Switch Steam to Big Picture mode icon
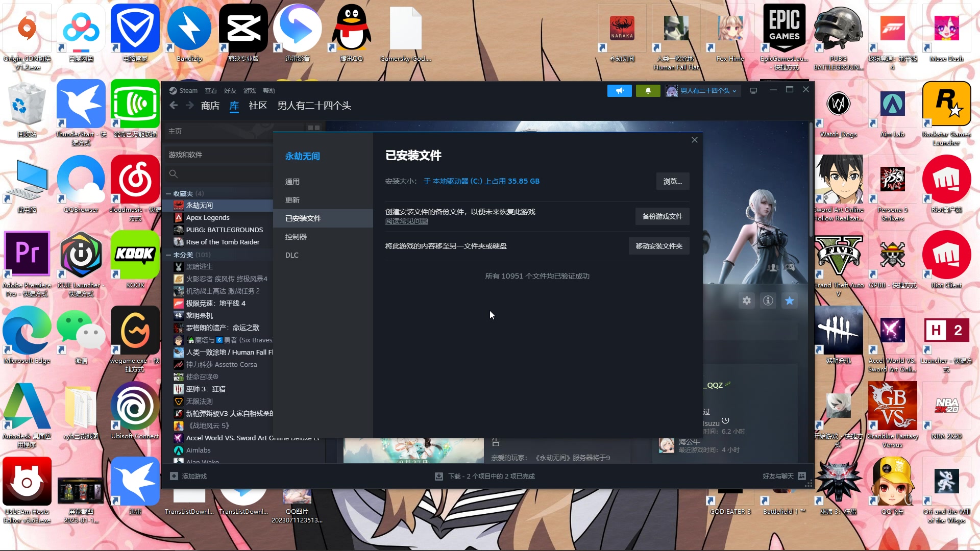 (x=753, y=91)
